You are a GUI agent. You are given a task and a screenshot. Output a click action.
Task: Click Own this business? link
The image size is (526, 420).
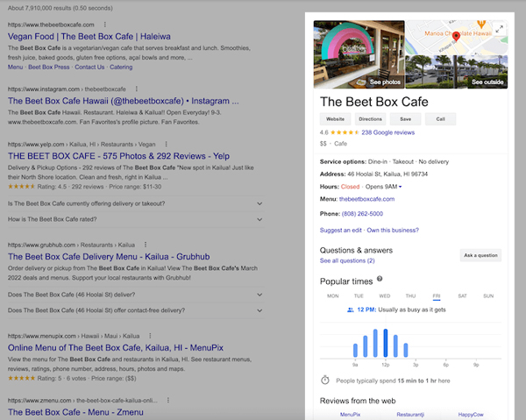click(393, 230)
